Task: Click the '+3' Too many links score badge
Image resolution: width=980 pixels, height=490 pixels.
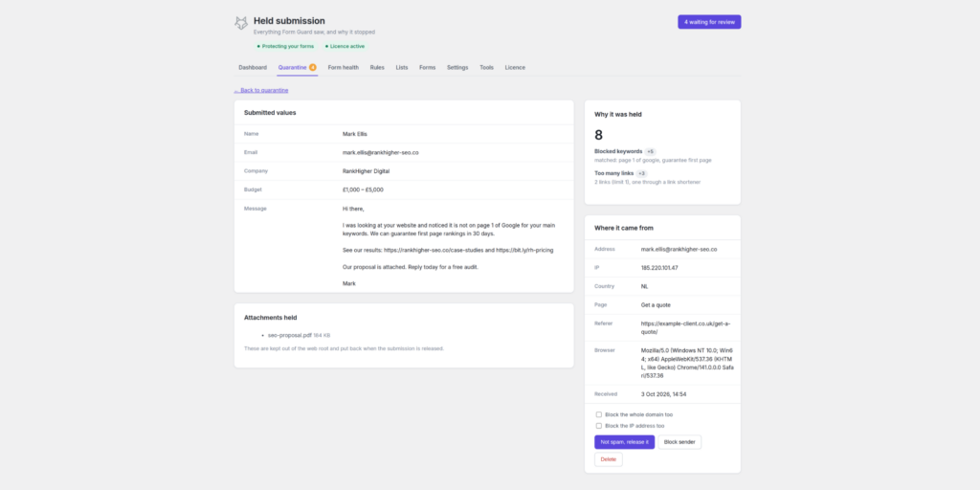Action: [642, 173]
